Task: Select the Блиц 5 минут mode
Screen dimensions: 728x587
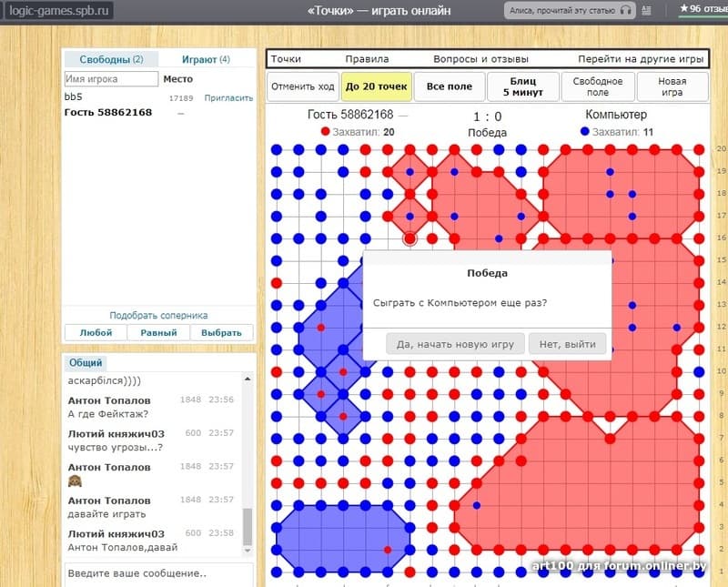Action: click(521, 86)
